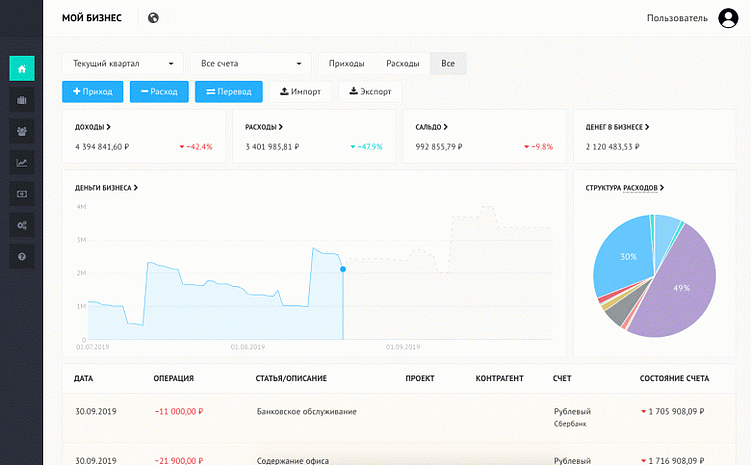The image size is (751, 465).
Task: Expand the РАСХОДЫ card heading
Action: tap(264, 127)
